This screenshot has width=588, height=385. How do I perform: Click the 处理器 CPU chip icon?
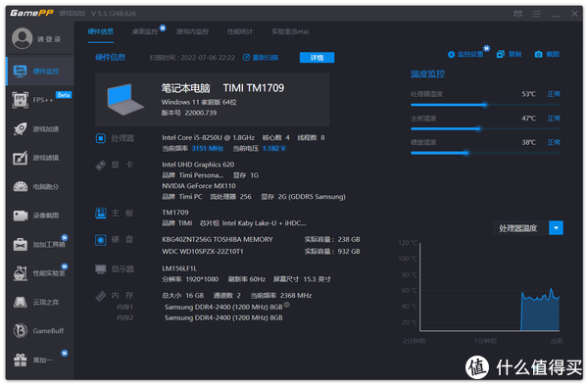pos(101,138)
